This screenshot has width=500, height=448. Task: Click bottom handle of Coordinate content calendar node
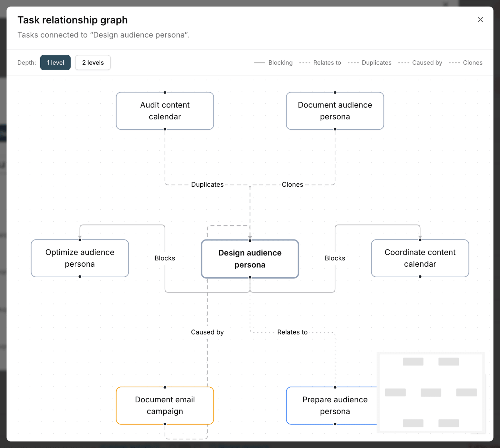pyautogui.click(x=420, y=277)
